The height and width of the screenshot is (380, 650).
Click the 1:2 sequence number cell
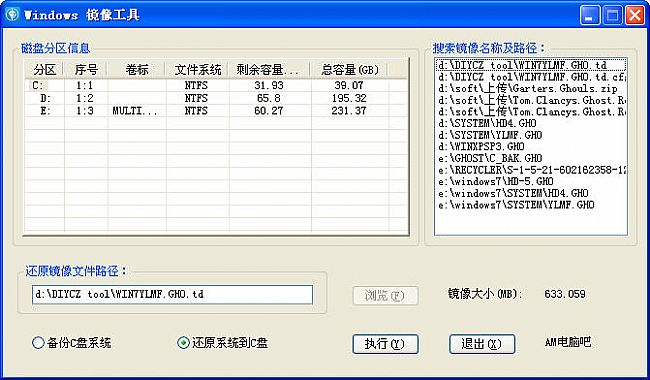click(x=85, y=98)
